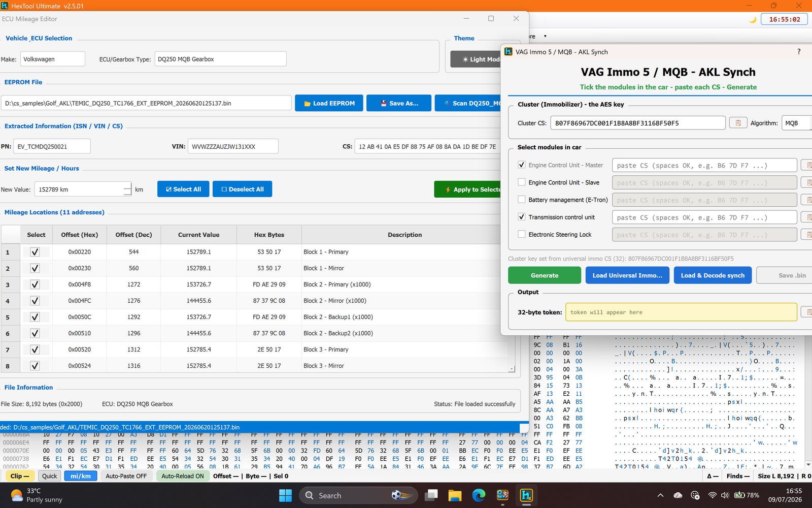Toggle the mi/km unit button
The image size is (812, 508).
pos(81,476)
